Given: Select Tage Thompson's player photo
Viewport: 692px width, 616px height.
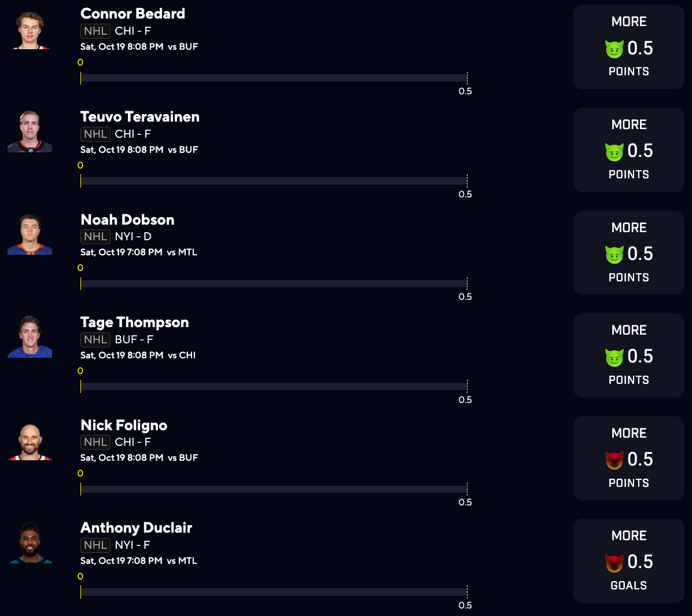Looking at the screenshot, I should 30,338.
